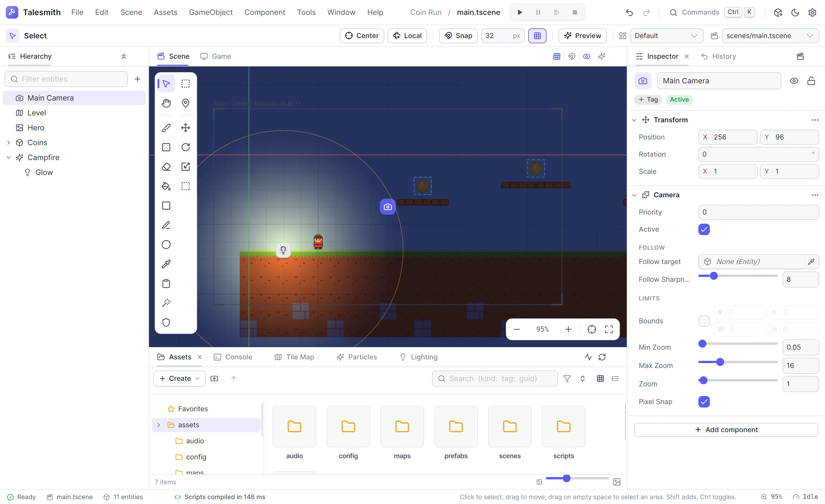825x504 pixels.
Task: Pick the Paint Bucket fill tool
Action: tap(166, 186)
